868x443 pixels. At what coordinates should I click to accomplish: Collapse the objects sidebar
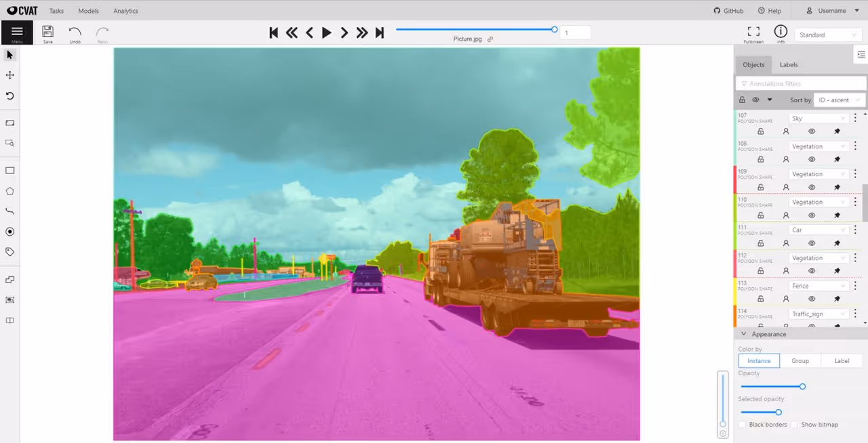pos(861,54)
